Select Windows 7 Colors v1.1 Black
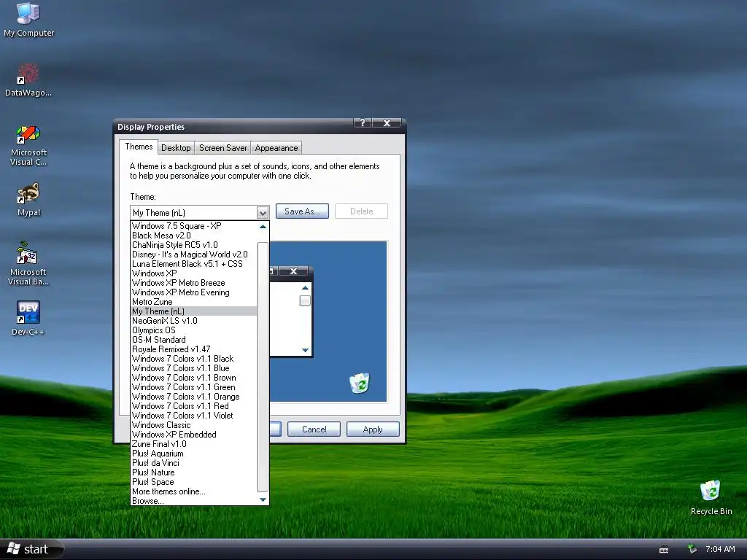 (194, 359)
